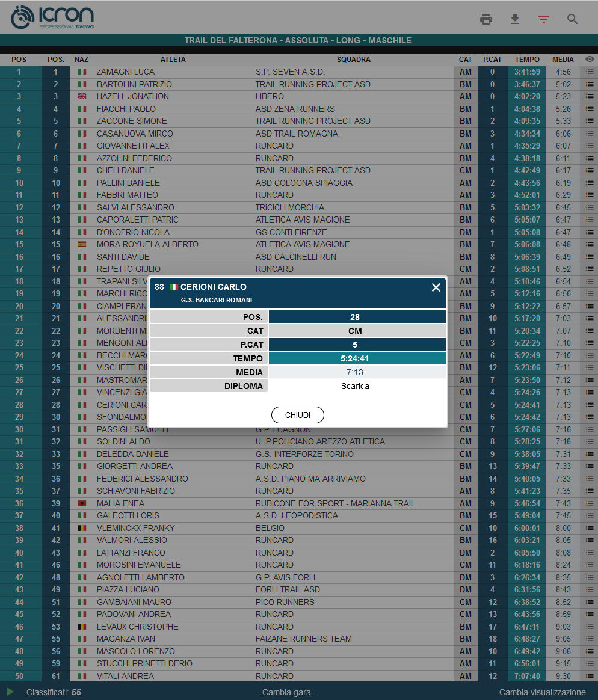Expand details list icon for Malia Enea
The width and height of the screenshot is (598, 700).
pos(590,503)
